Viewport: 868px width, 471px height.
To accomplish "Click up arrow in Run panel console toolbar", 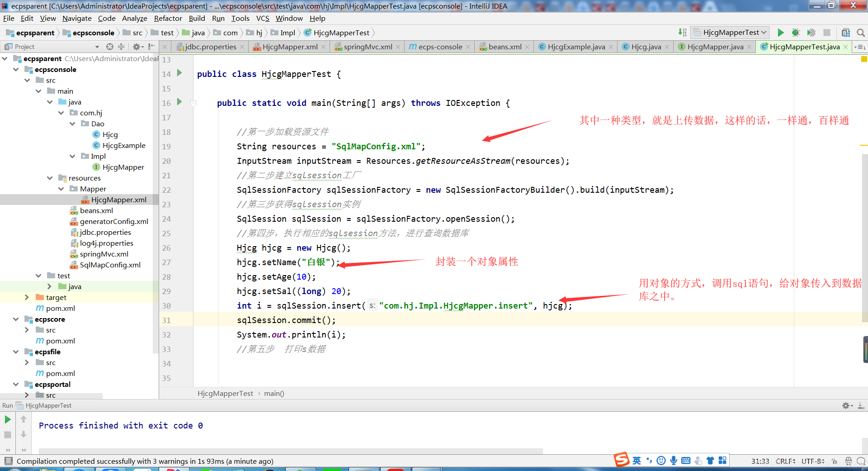I will [24, 419].
